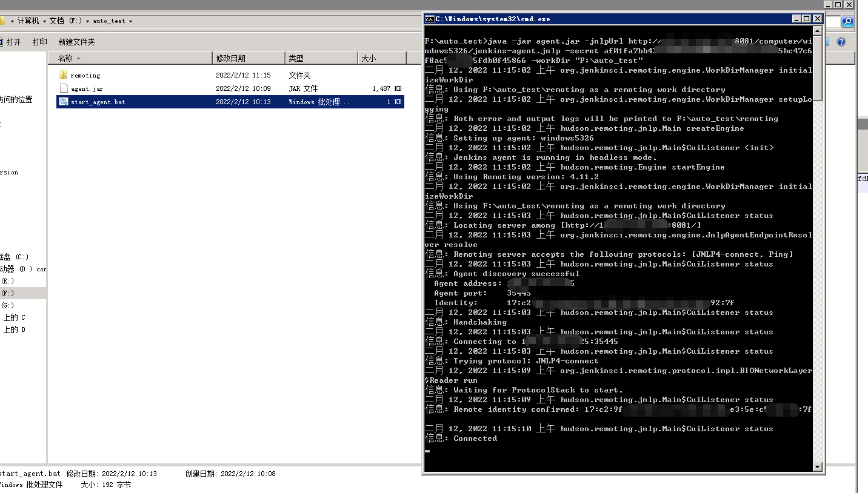This screenshot has height=493, width=868.
Task: Expand the dropdown arrow after 文档 (F:) breadcrumb
Action: pos(87,21)
